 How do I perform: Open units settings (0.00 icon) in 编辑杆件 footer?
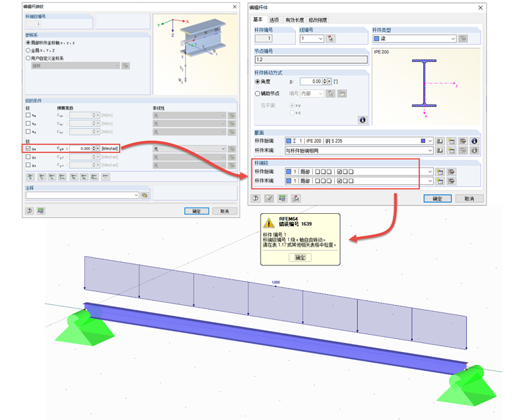click(282, 198)
